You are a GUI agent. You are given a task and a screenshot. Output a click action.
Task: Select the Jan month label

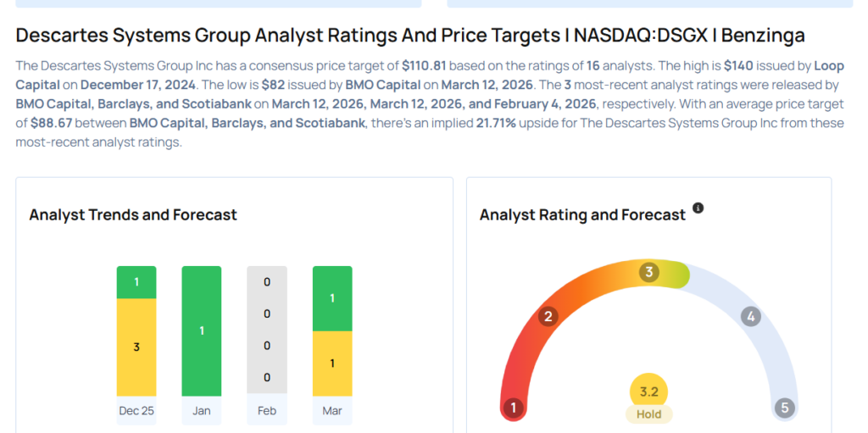coord(202,410)
